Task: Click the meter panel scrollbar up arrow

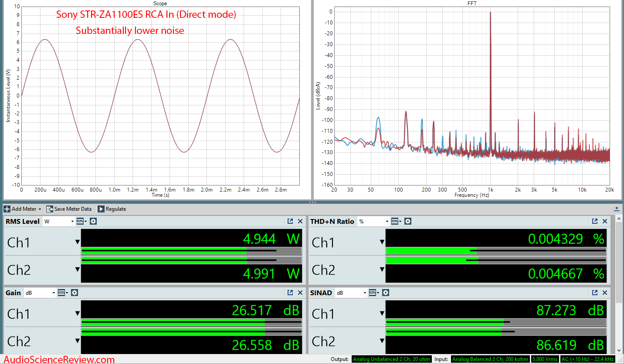Action: 619,218
